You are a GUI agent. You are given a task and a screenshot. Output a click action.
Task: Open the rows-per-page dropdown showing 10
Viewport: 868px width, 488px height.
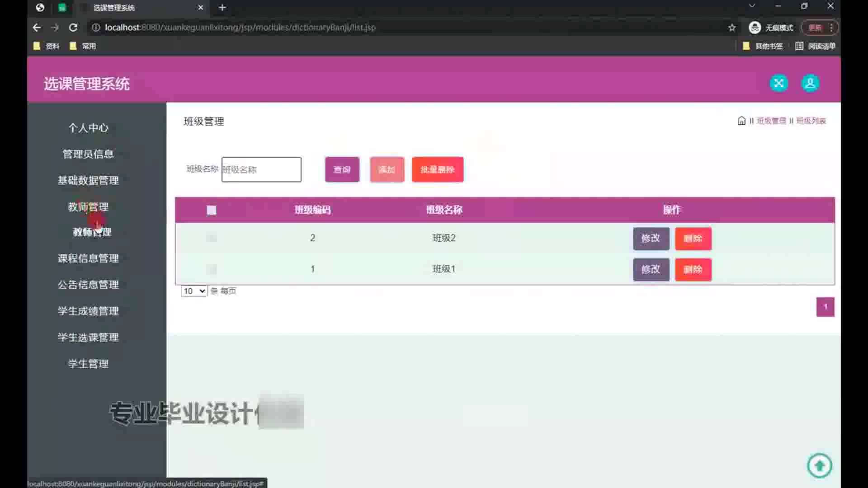click(x=194, y=291)
